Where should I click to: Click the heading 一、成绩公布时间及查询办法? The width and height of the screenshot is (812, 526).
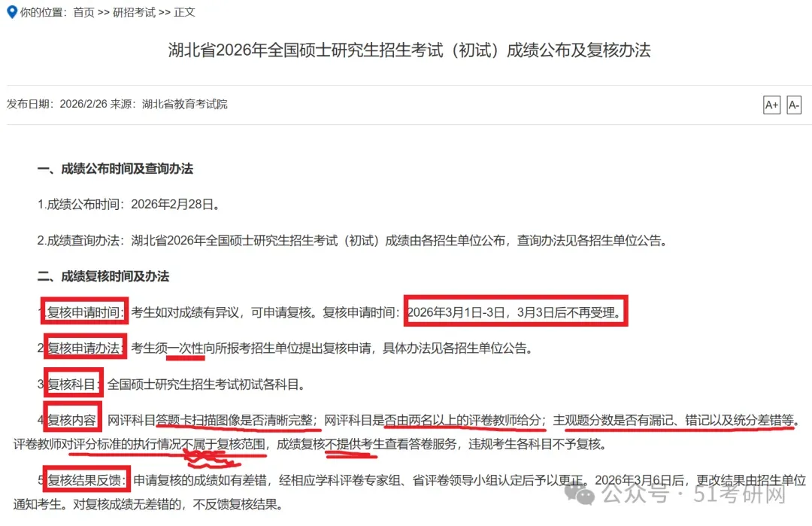115,169
